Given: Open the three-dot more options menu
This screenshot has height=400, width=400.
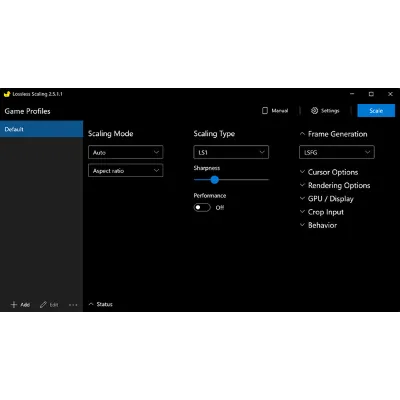Looking at the screenshot, I should [73, 305].
